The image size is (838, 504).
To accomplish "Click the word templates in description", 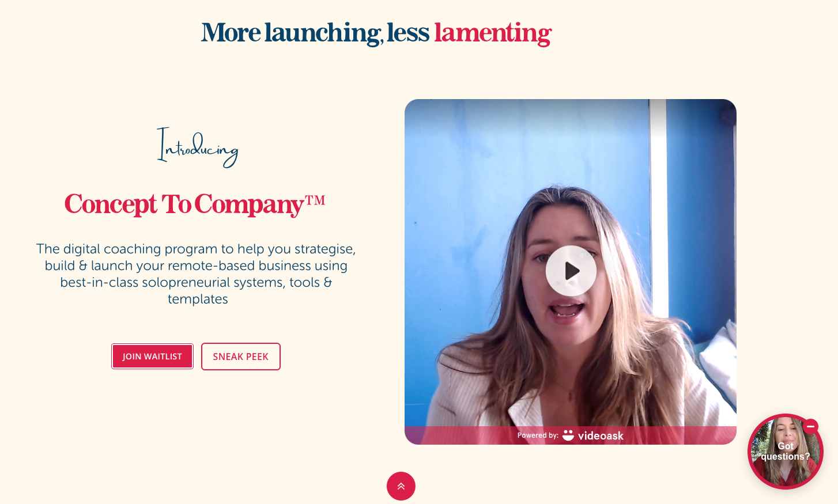I will pos(198,299).
